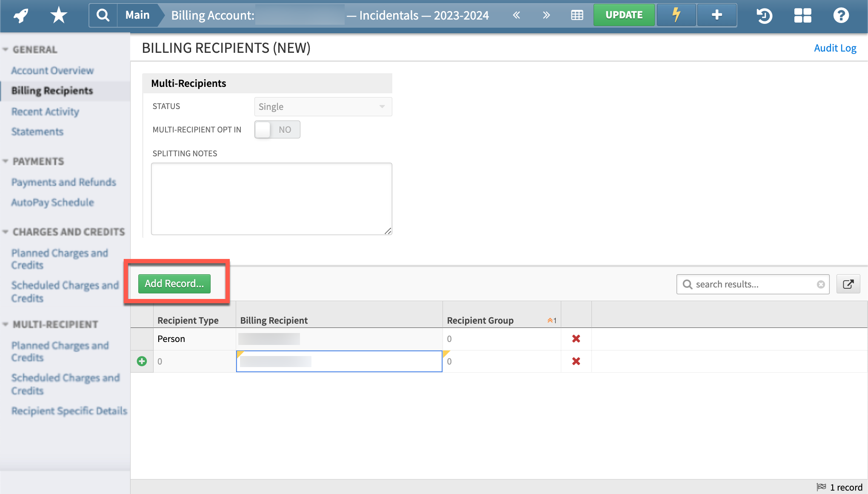Open the table view icon beside UPDATE

pyautogui.click(x=577, y=15)
